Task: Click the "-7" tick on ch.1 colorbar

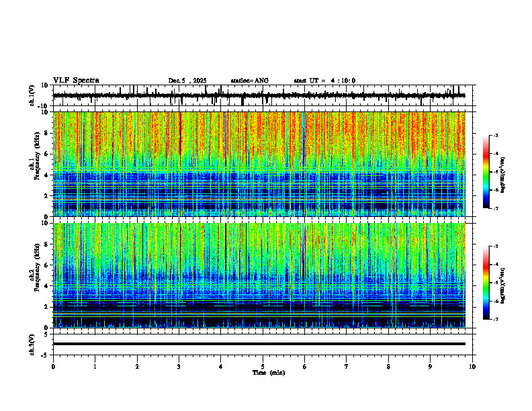Action: click(495, 208)
